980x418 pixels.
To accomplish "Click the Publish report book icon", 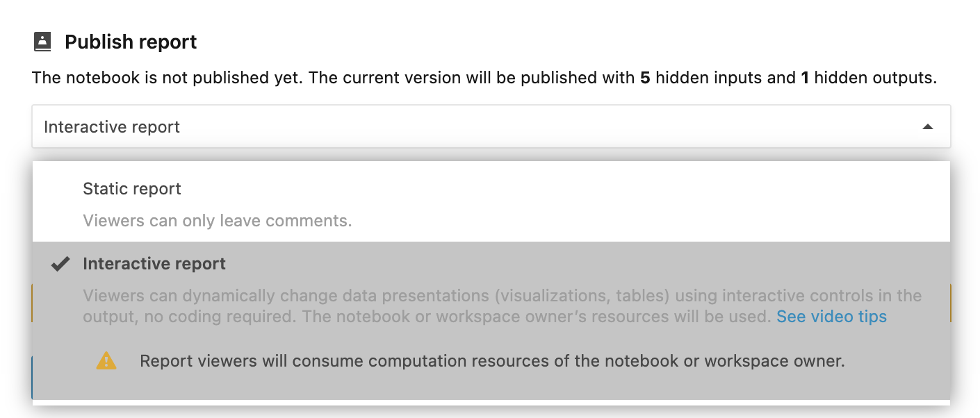I will (42, 42).
